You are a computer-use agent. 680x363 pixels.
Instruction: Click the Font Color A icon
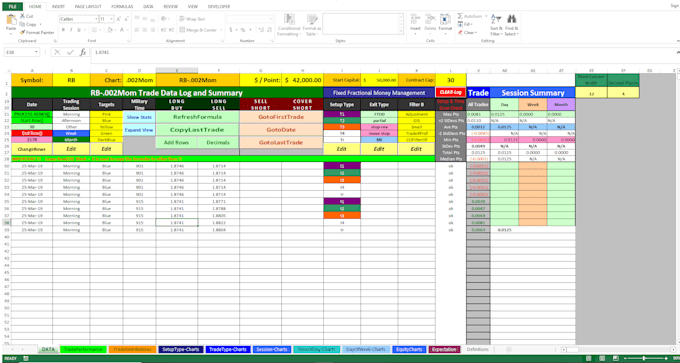point(122,30)
